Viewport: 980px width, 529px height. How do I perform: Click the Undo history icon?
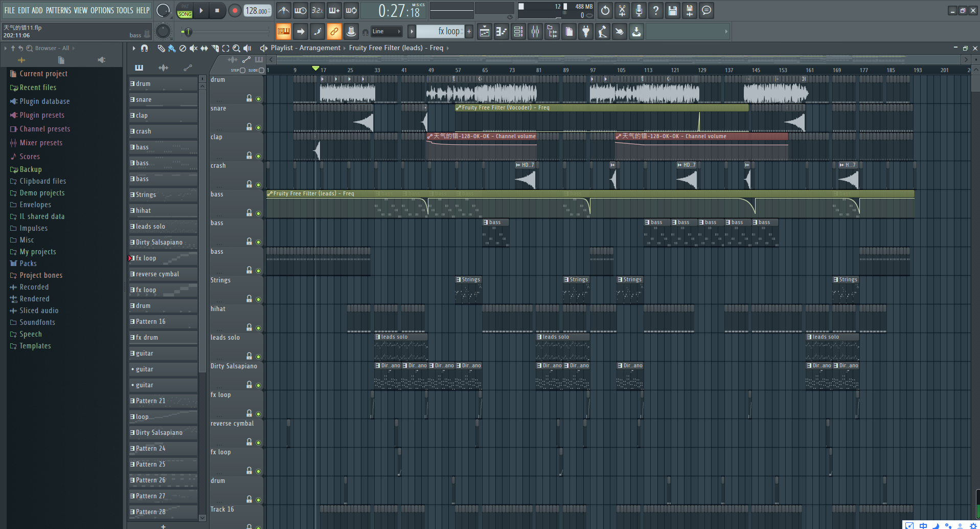[605, 11]
